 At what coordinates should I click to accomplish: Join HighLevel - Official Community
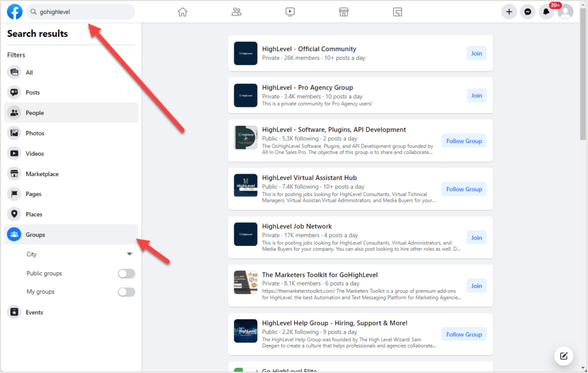coord(476,53)
